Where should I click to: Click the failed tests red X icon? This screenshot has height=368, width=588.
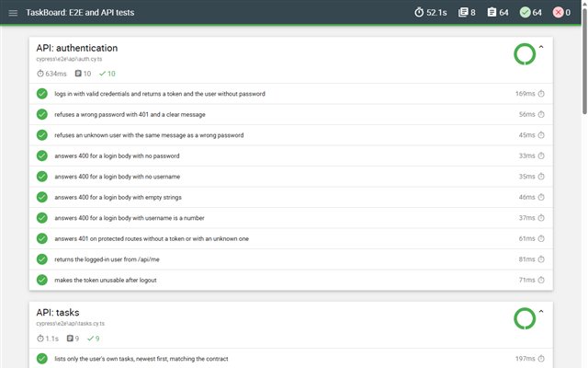coord(558,12)
